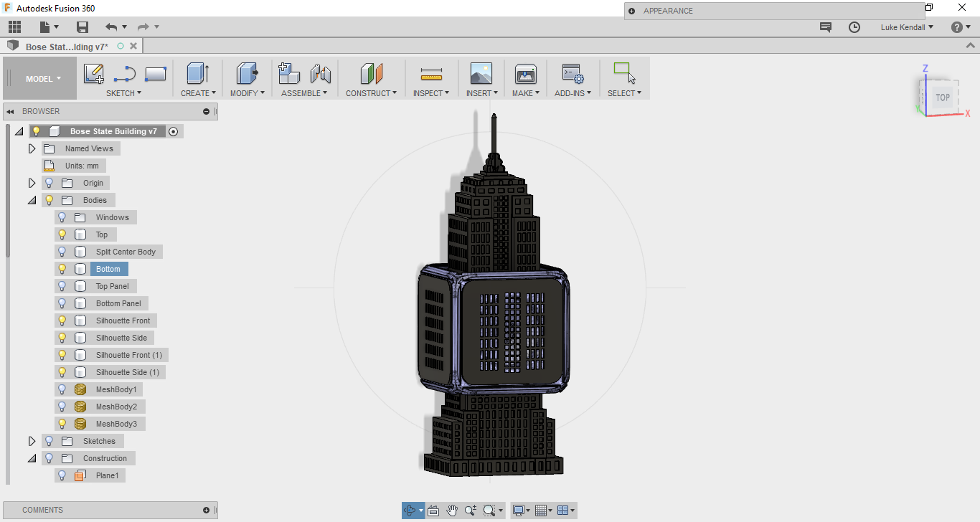Select the Create Sketch tool
Image resolution: width=980 pixels, height=522 pixels.
pyautogui.click(x=94, y=74)
